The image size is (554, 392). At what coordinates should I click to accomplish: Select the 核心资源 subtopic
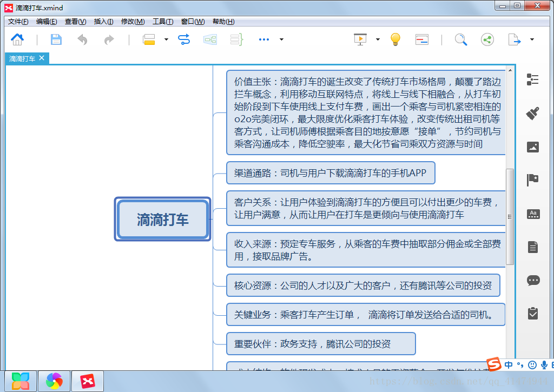click(363, 285)
